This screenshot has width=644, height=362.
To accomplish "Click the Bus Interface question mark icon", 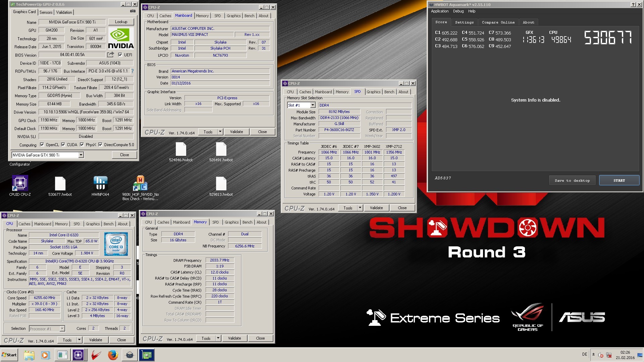I will [132, 71].
